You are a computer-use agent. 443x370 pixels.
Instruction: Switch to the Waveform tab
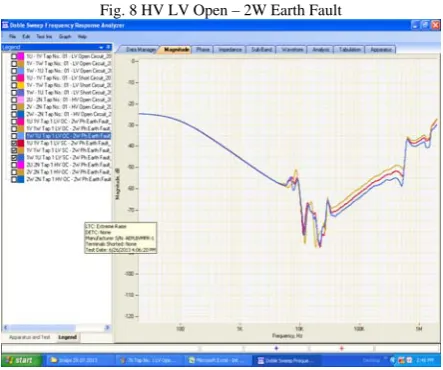coord(292,50)
